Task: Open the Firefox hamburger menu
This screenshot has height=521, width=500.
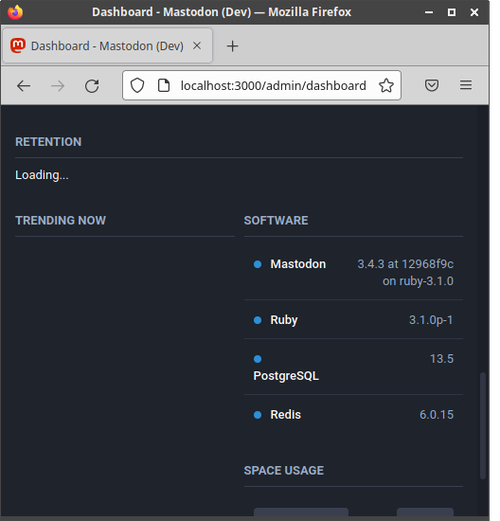Action: point(466,85)
